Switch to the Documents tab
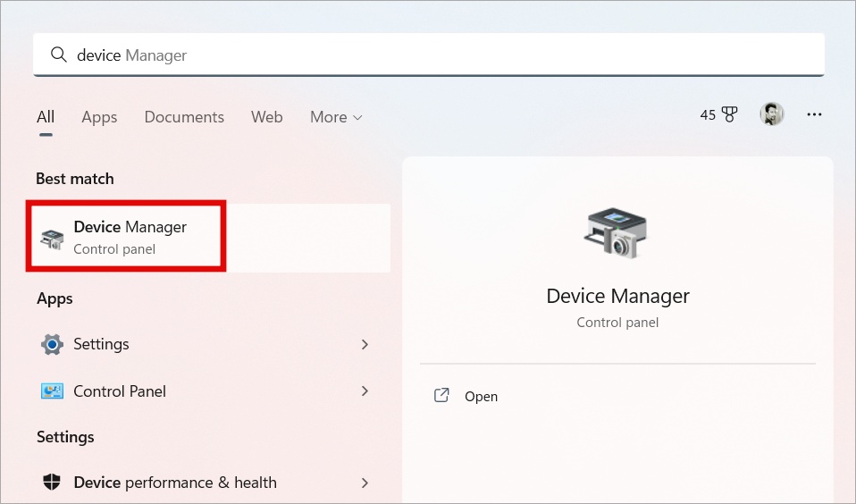 coord(184,117)
